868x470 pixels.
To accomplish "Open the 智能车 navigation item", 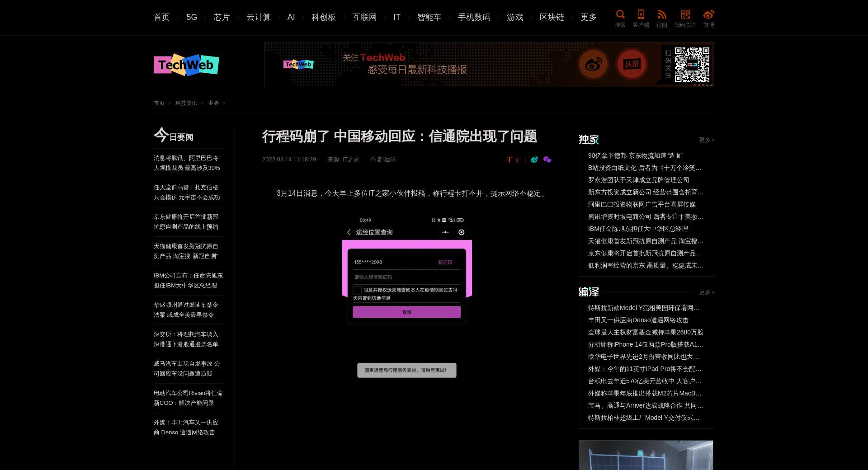I will pyautogui.click(x=429, y=17).
